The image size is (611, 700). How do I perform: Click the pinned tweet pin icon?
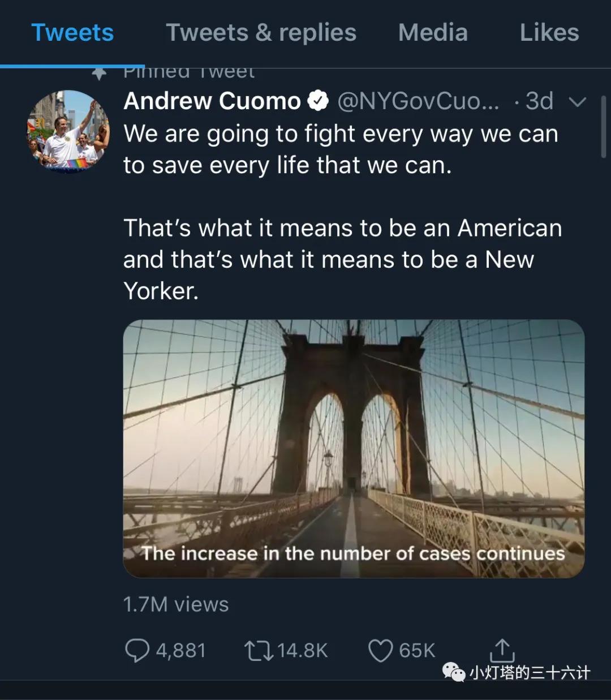pos(99,72)
